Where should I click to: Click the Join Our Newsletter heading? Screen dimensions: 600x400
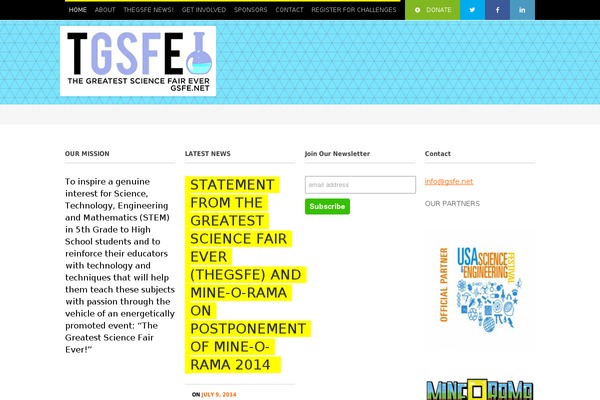[337, 154]
